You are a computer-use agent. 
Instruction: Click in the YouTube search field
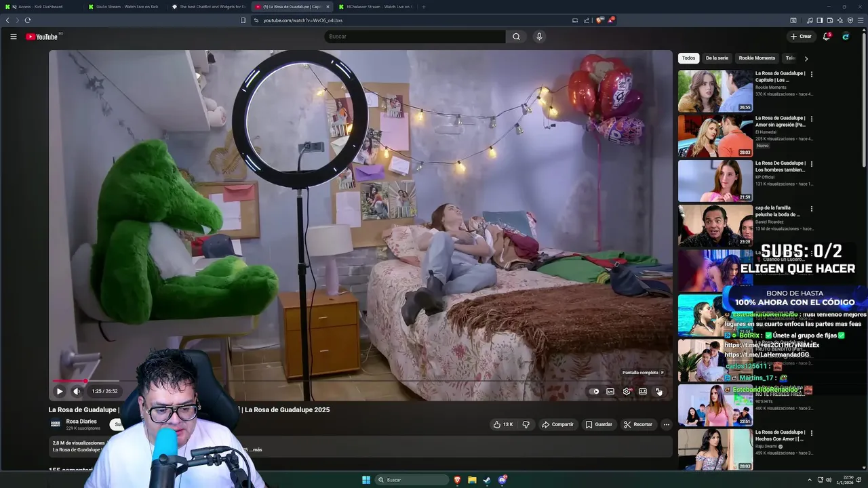pos(415,37)
